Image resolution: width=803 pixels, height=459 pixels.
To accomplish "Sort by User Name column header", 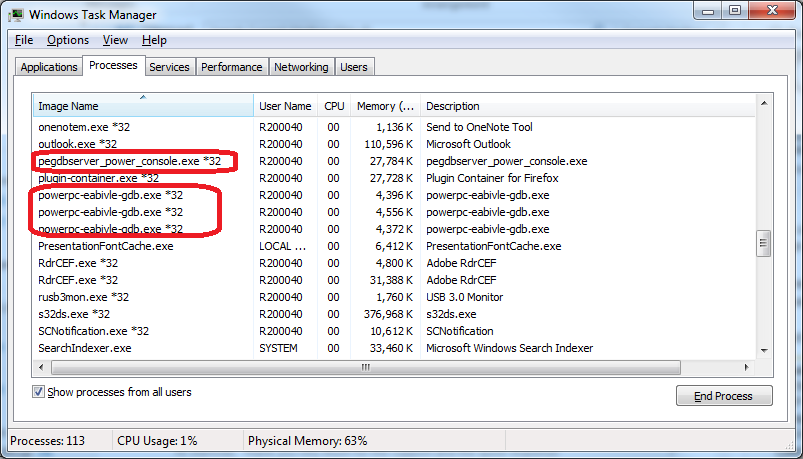I will coord(285,106).
